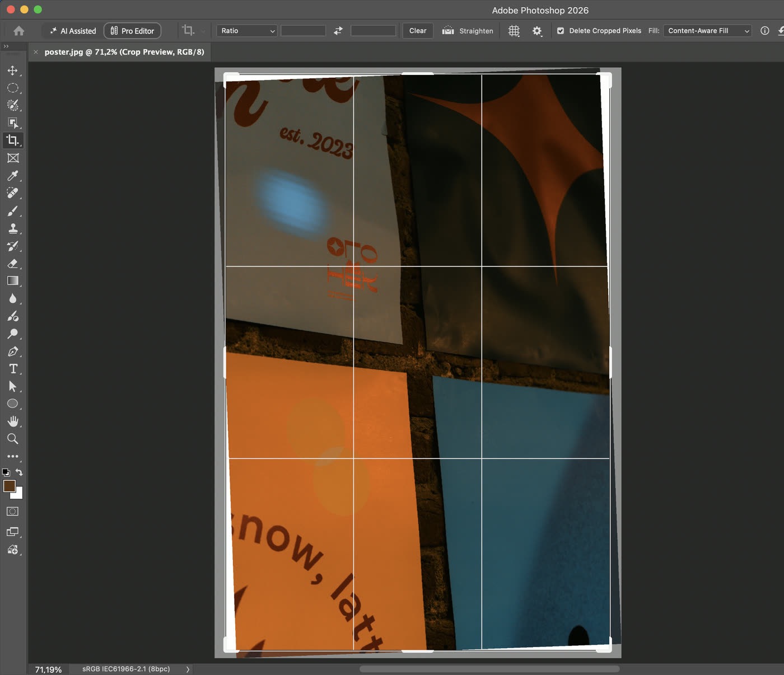Open the Ratio preset dropdown
This screenshot has height=675, width=784.
(247, 31)
